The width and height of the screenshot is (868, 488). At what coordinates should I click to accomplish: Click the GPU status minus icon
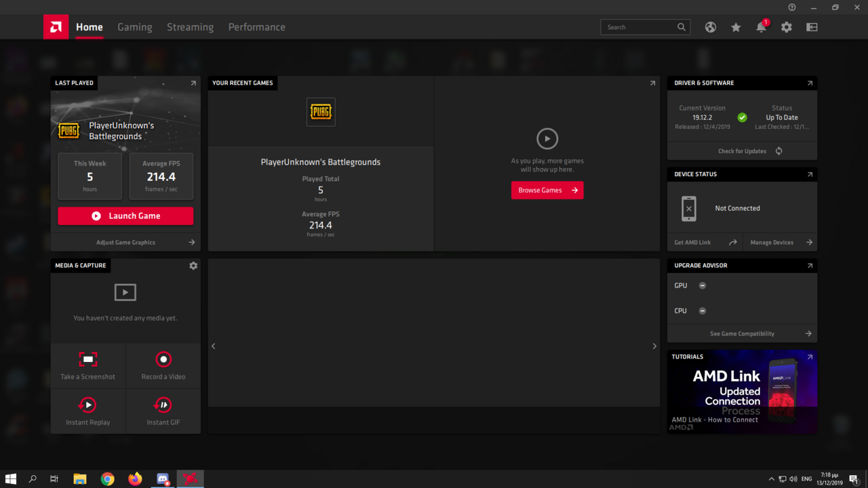coord(703,285)
